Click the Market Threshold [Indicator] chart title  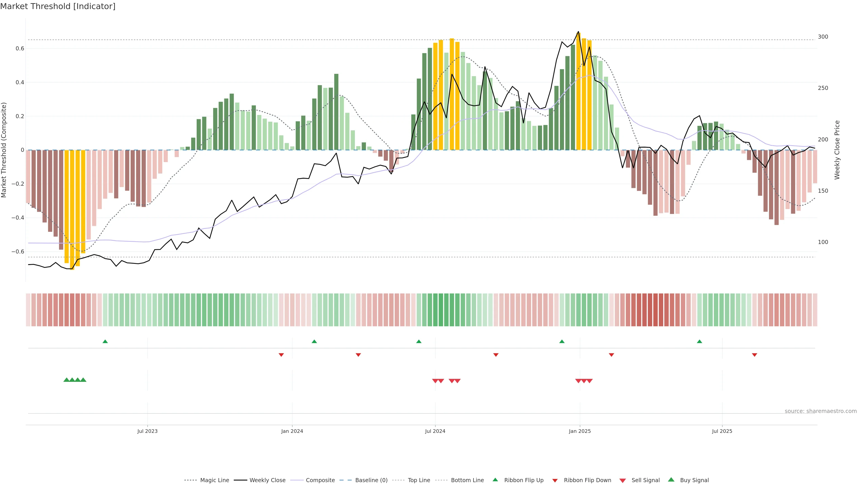coord(58,6)
